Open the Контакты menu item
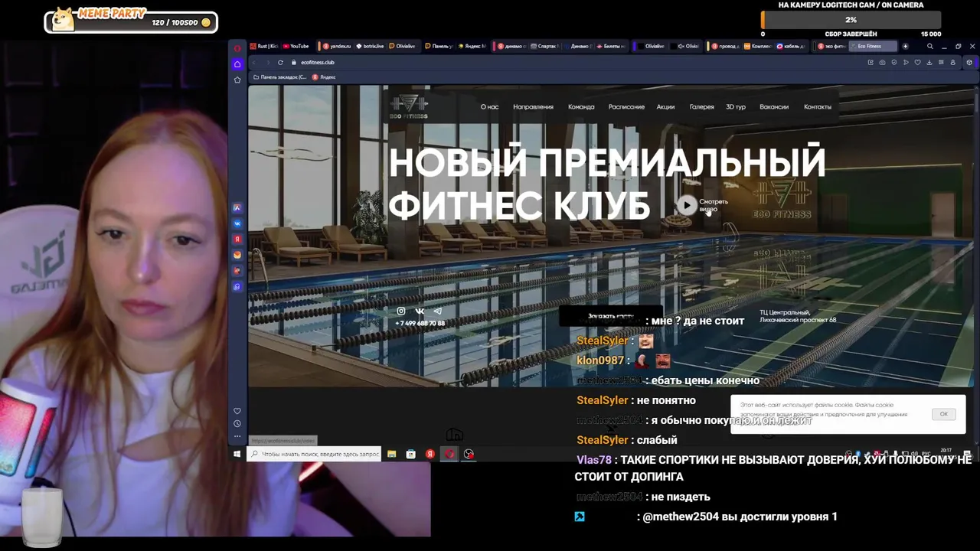The height and width of the screenshot is (551, 980). pyautogui.click(x=818, y=106)
